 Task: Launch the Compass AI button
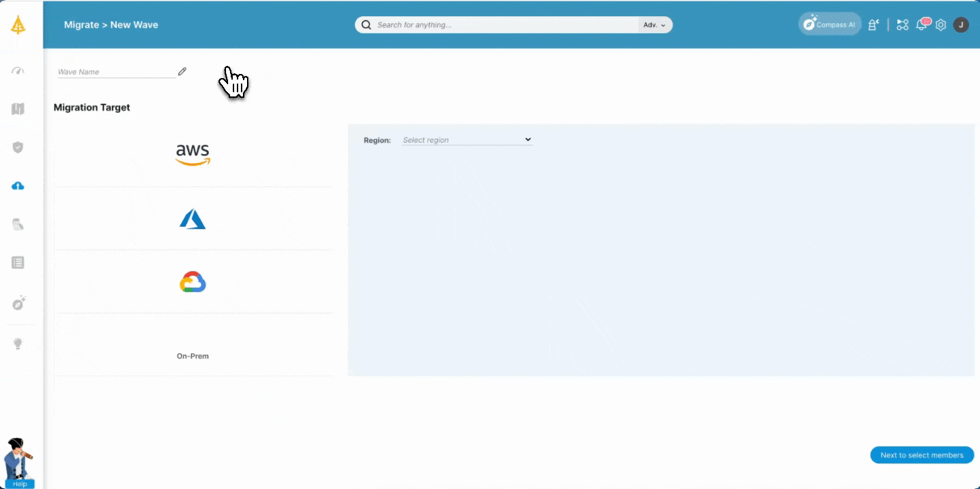click(x=829, y=25)
